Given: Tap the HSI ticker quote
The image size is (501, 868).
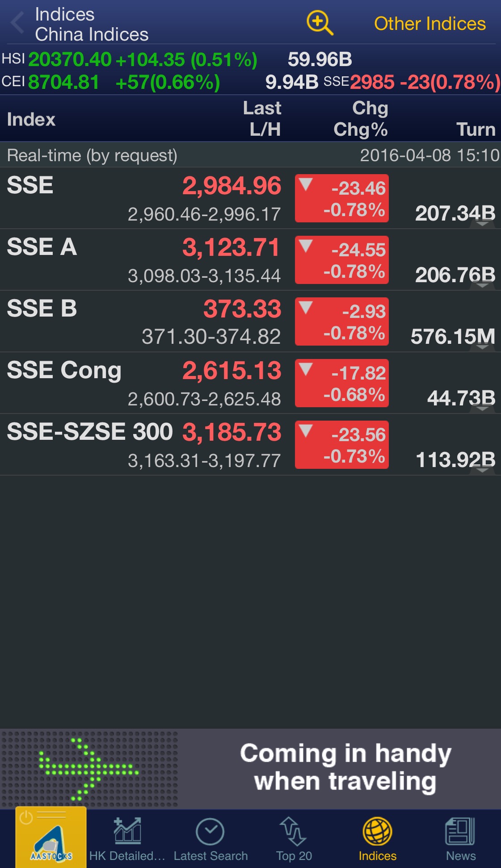Looking at the screenshot, I should pos(130,59).
